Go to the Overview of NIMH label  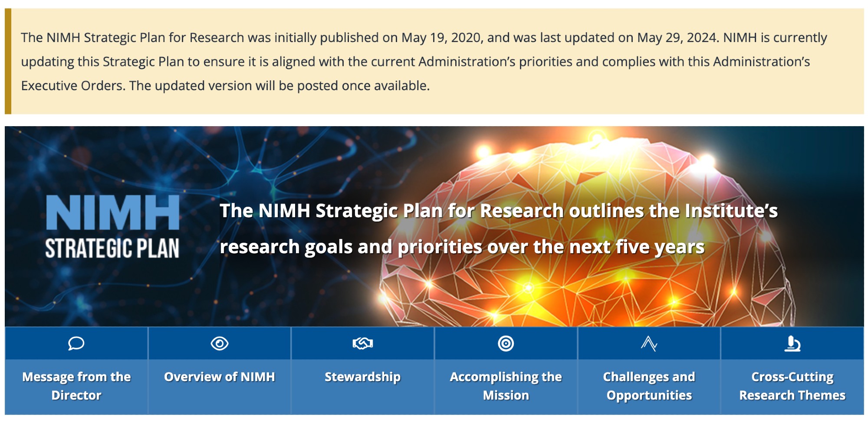220,377
